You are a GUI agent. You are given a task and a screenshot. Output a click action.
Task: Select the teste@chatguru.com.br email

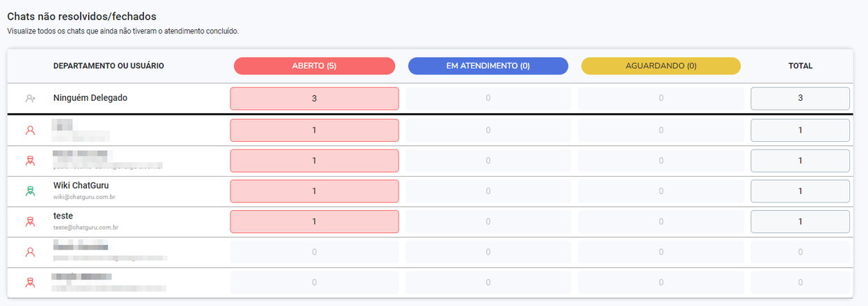click(86, 227)
